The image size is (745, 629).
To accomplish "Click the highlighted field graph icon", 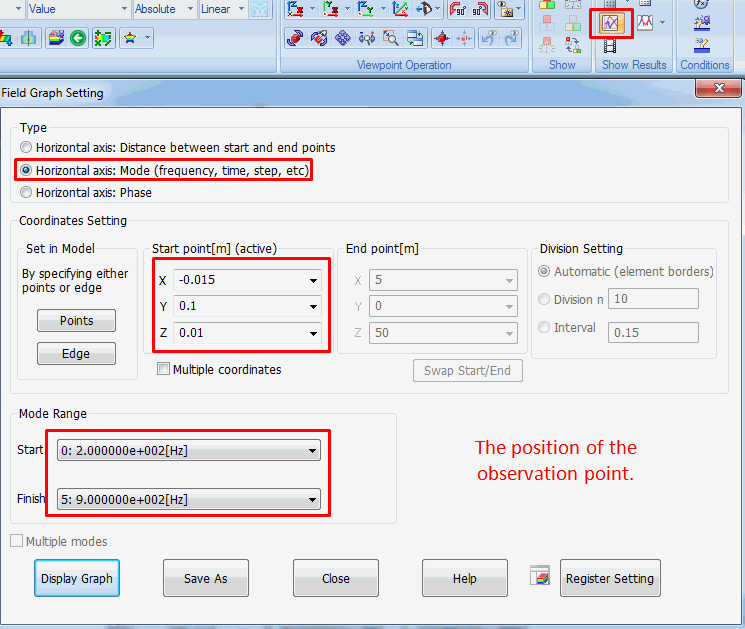I will [x=610, y=22].
